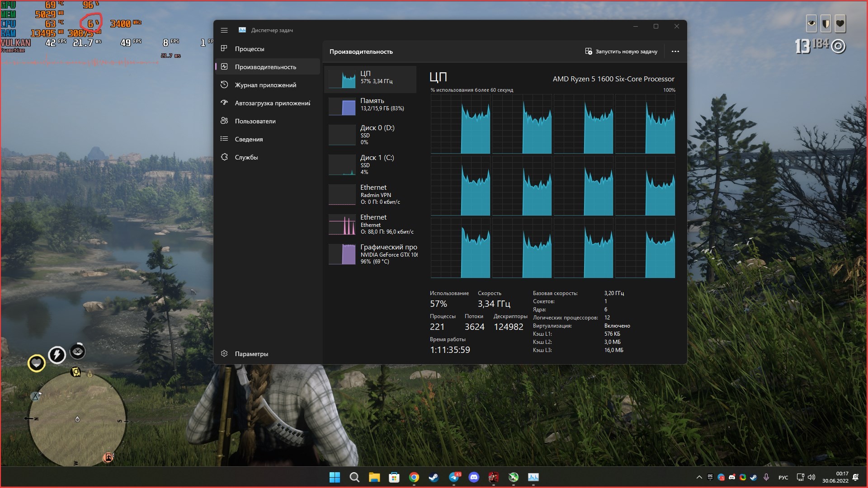The width and height of the screenshot is (868, 488).
Task: Select the Ethernet item showing 88,0 кбит/с
Action: 370,224
